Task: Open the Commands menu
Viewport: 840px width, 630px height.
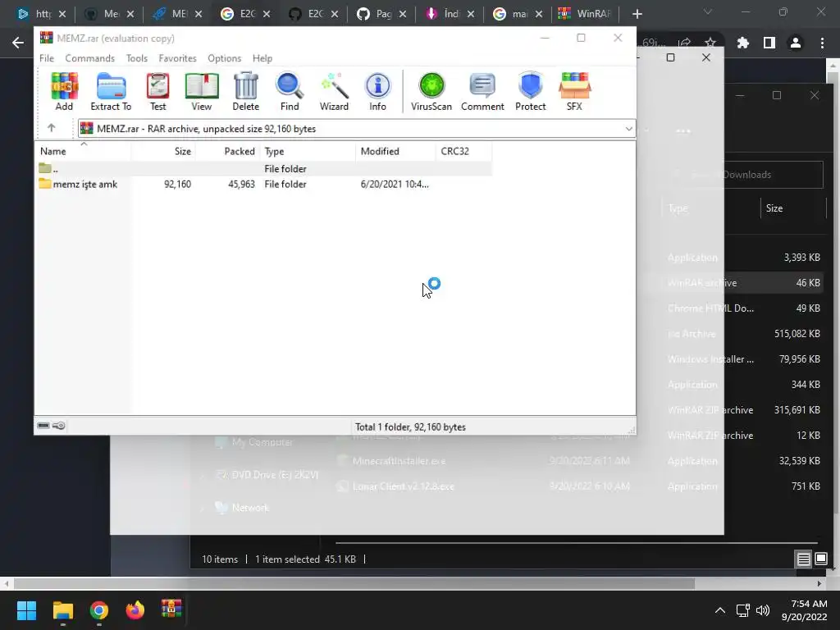Action: pos(90,58)
